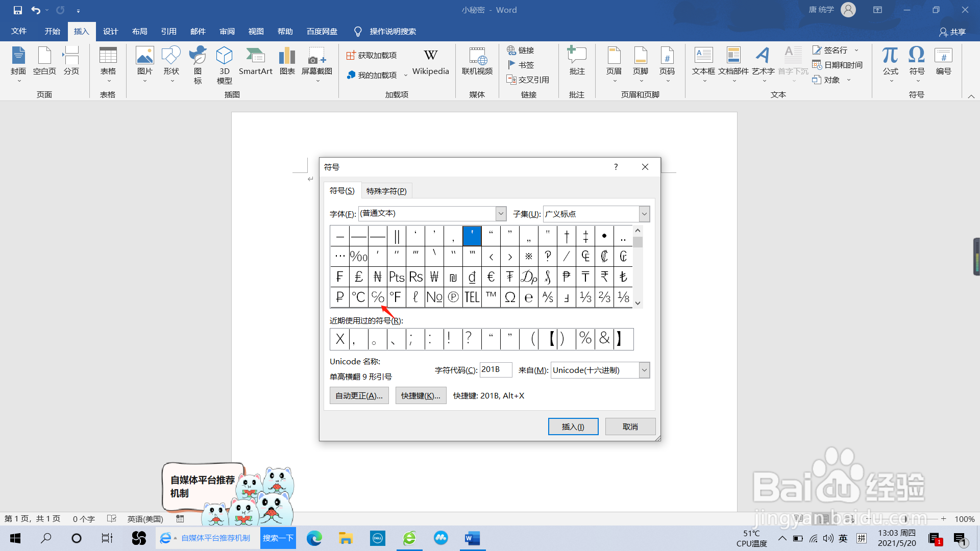The height and width of the screenshot is (551, 980).
Task: Open Word from the Windows taskbar
Action: click(472, 538)
